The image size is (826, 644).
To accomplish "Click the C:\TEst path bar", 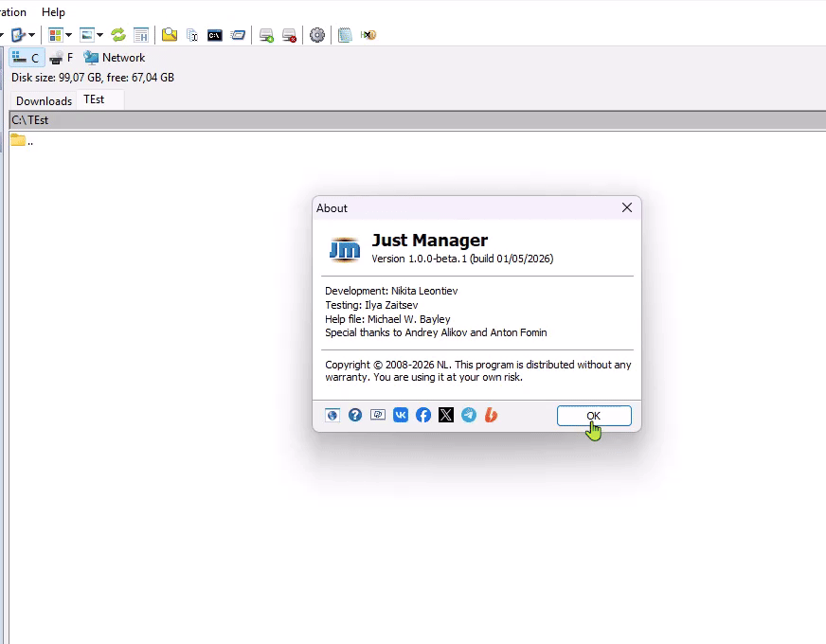I will [x=417, y=120].
